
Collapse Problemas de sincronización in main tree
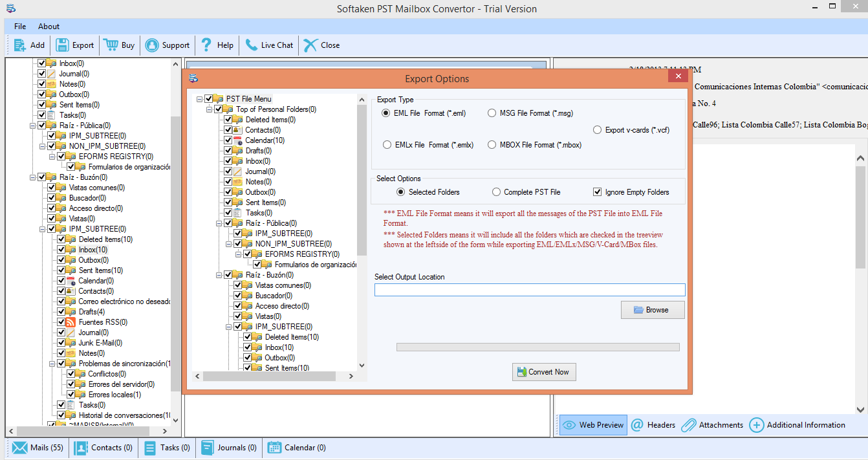click(52, 364)
